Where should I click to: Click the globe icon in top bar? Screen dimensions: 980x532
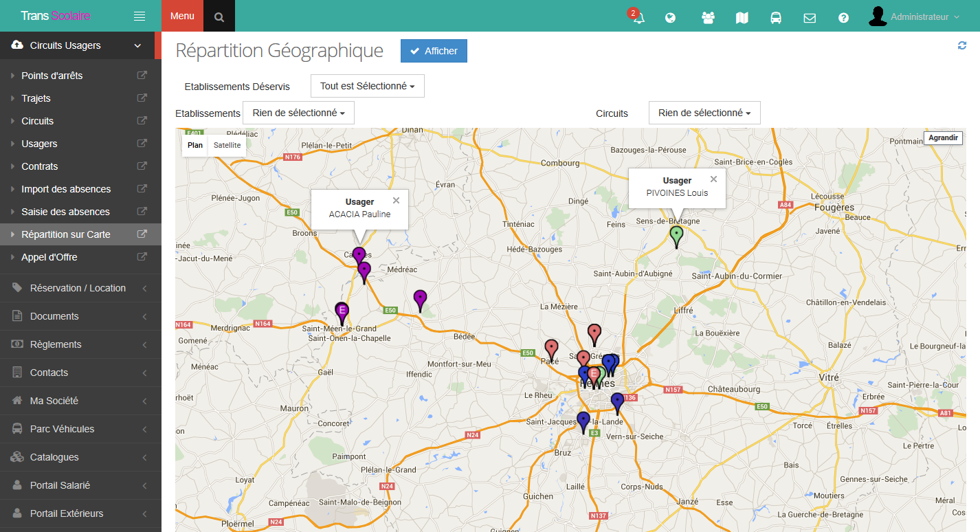[x=671, y=18]
